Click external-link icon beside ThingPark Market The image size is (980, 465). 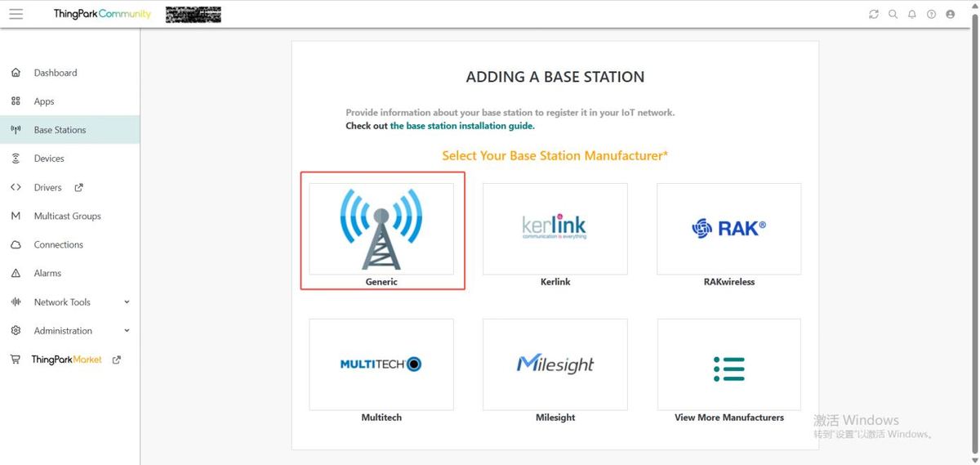pos(117,360)
